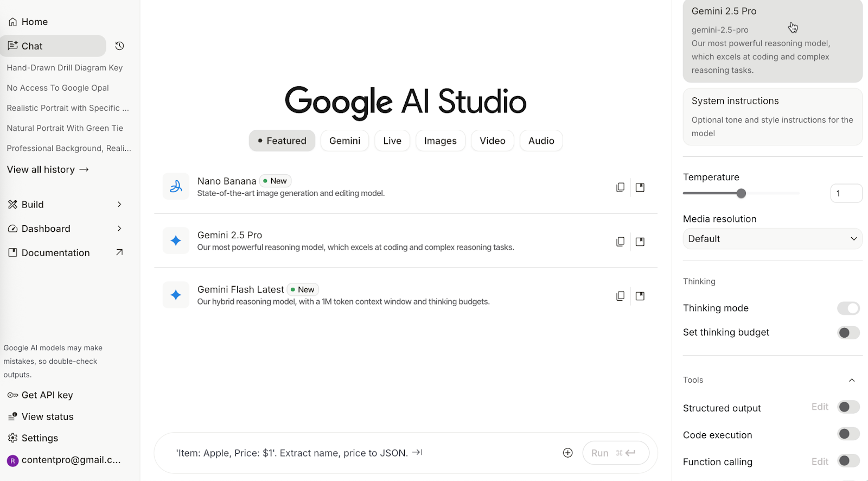
Task: Click the Temperature value input field
Action: point(846,193)
